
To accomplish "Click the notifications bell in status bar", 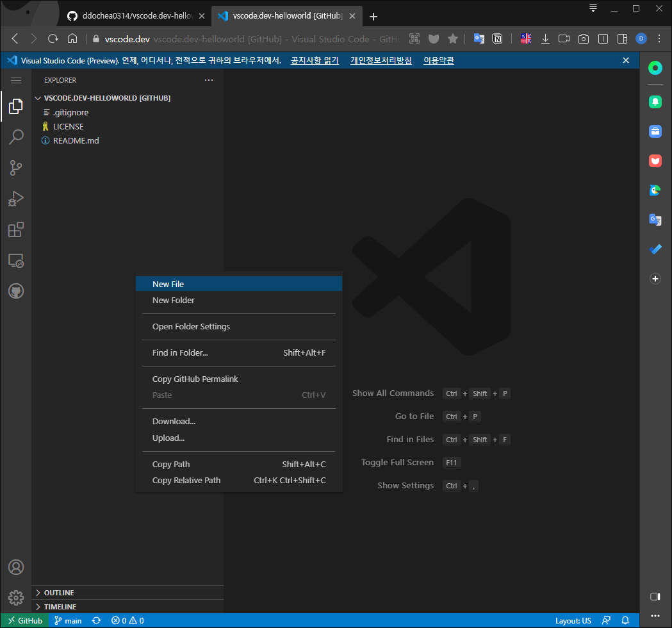I will click(x=625, y=620).
